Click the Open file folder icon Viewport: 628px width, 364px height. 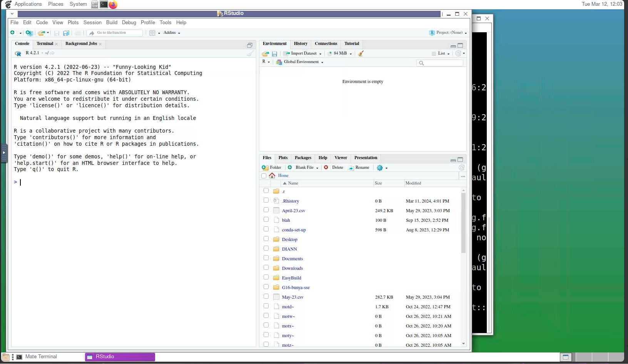(41, 33)
